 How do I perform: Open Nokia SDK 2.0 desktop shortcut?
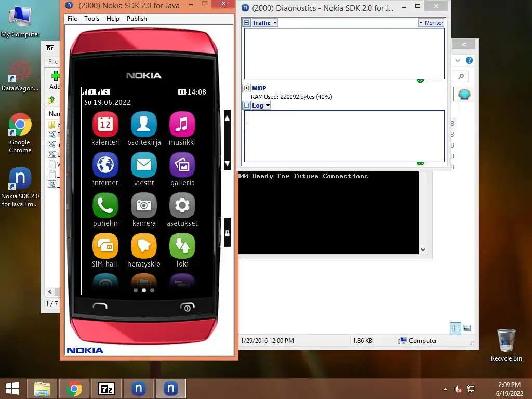(x=20, y=187)
